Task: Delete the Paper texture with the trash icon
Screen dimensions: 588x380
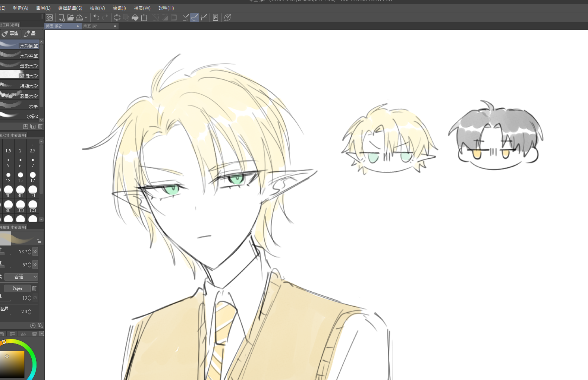Action: tap(34, 288)
